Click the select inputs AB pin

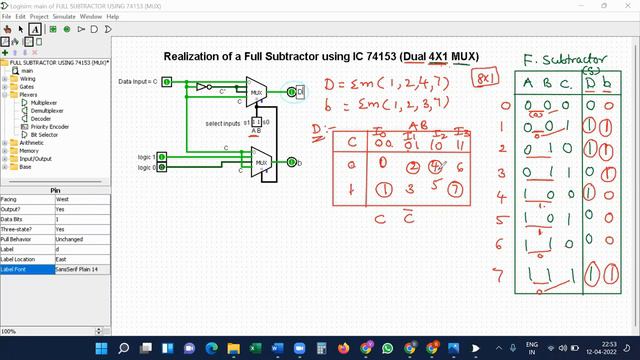click(x=256, y=122)
